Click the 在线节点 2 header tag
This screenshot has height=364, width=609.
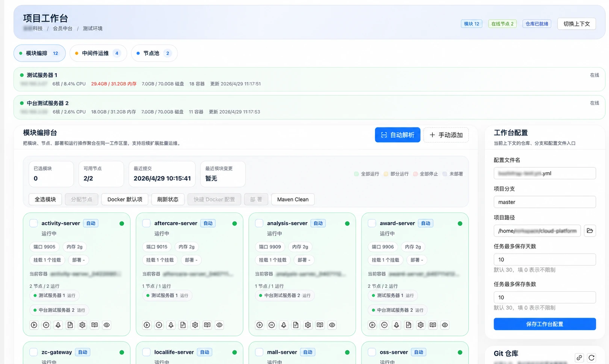tap(502, 24)
